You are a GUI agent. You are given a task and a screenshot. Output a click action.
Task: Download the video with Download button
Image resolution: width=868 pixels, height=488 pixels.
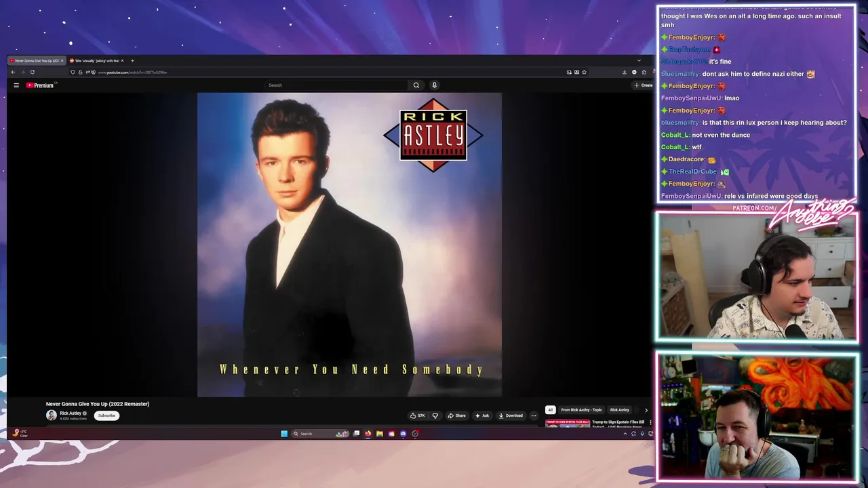511,415
